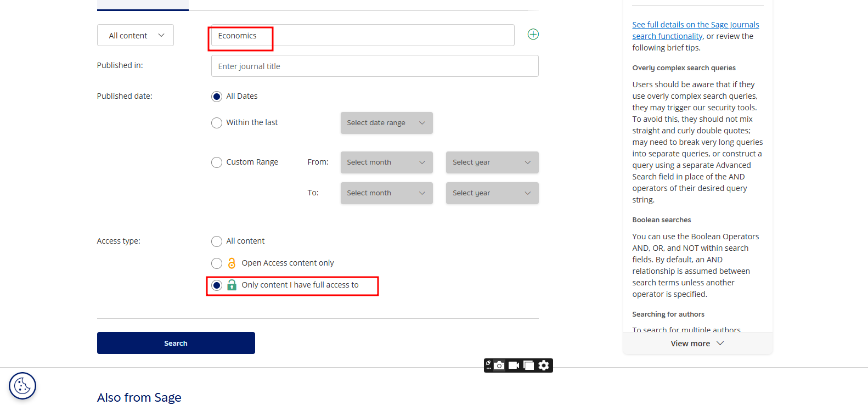
Task: Click the camera screenshot icon
Action: click(499, 365)
